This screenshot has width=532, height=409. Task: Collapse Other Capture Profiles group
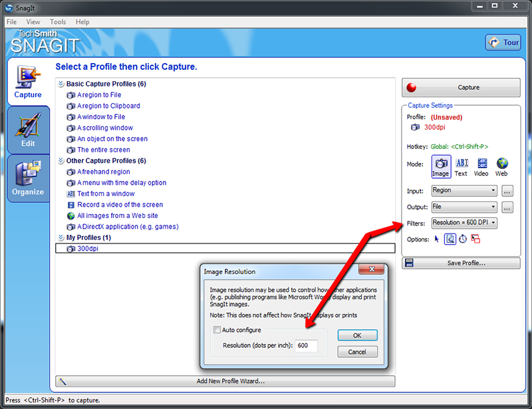(x=61, y=161)
